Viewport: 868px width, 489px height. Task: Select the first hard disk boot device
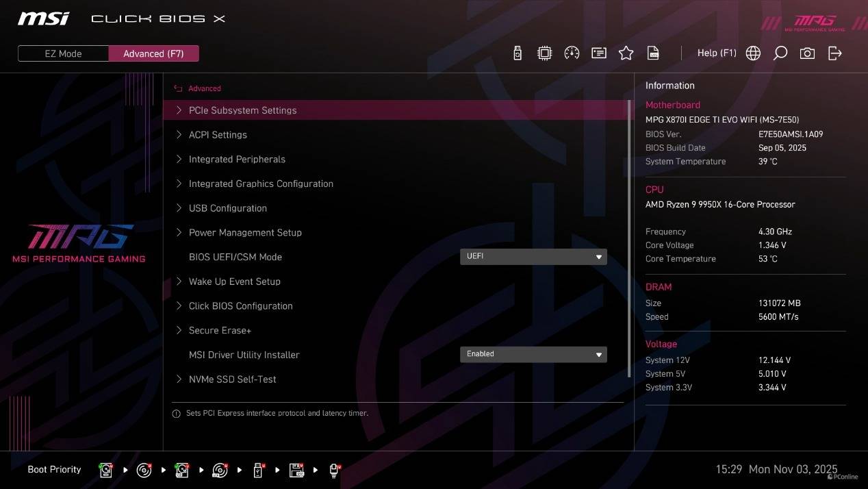click(x=106, y=470)
